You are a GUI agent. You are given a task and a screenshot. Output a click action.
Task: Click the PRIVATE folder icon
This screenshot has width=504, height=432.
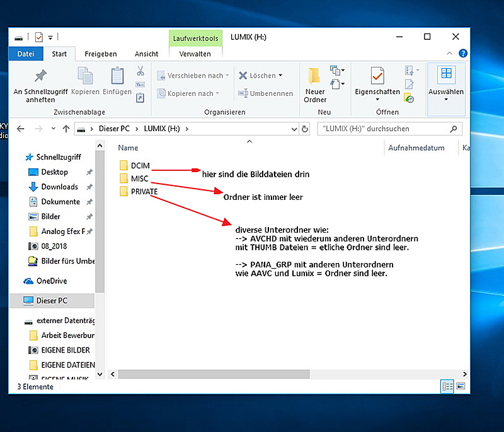tap(123, 191)
